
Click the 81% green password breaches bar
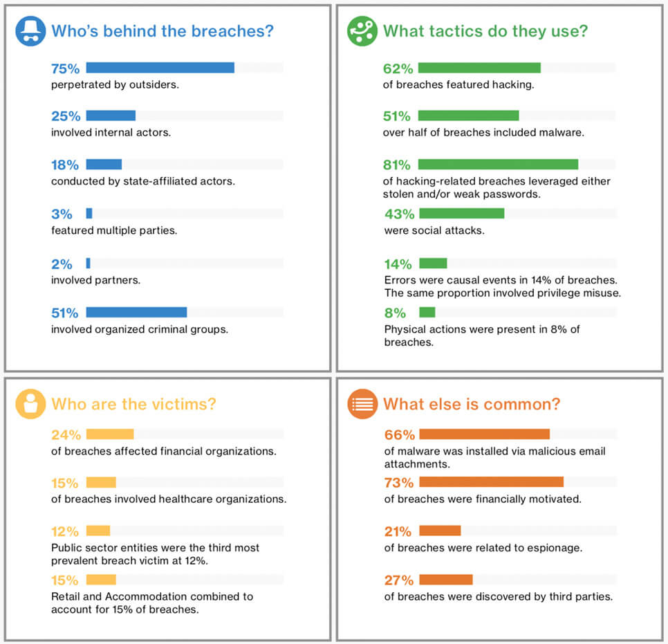[498, 165]
